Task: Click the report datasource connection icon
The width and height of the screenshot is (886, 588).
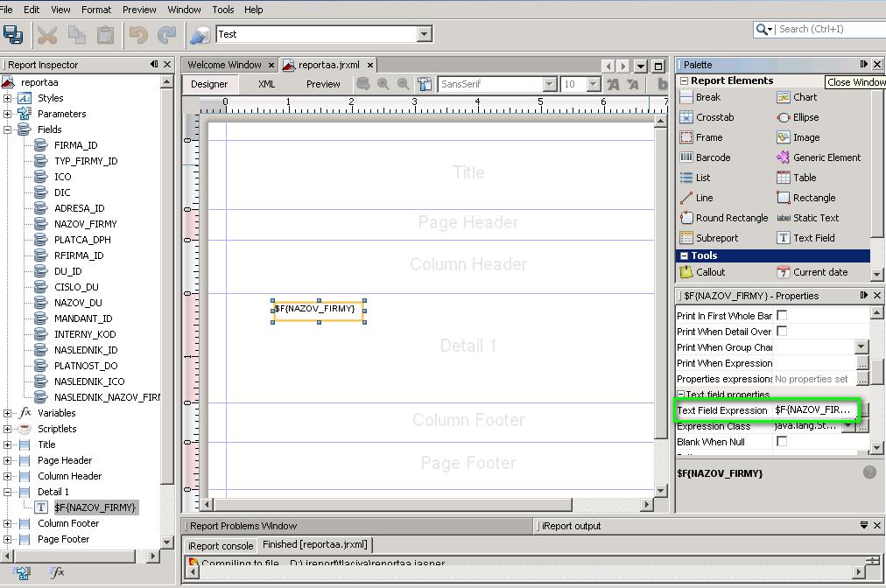Action: [x=200, y=35]
